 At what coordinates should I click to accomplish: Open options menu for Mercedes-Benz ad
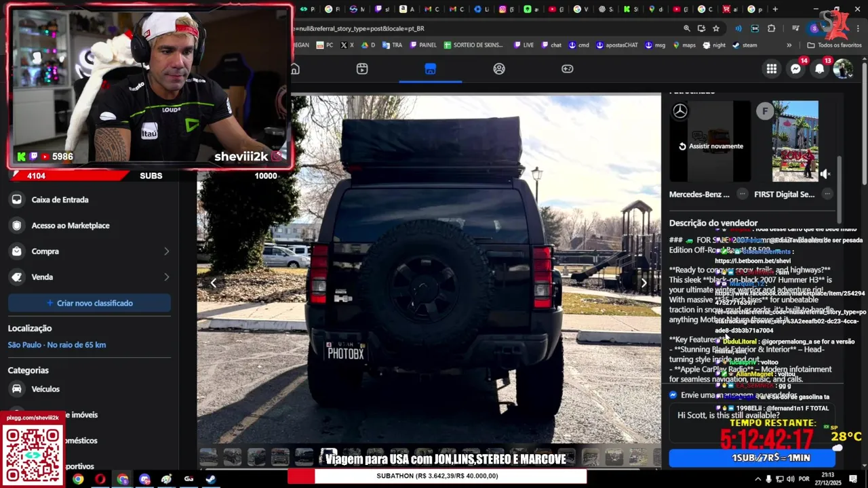(x=743, y=194)
